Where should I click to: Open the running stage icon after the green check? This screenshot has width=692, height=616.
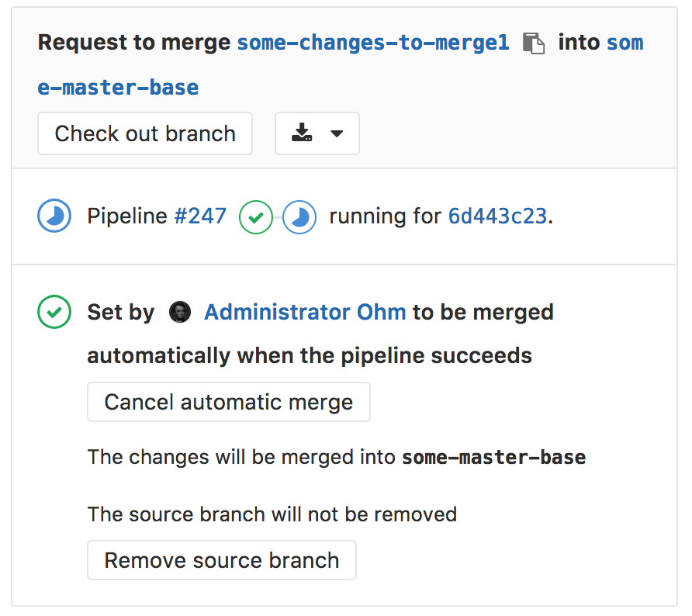coord(299,216)
